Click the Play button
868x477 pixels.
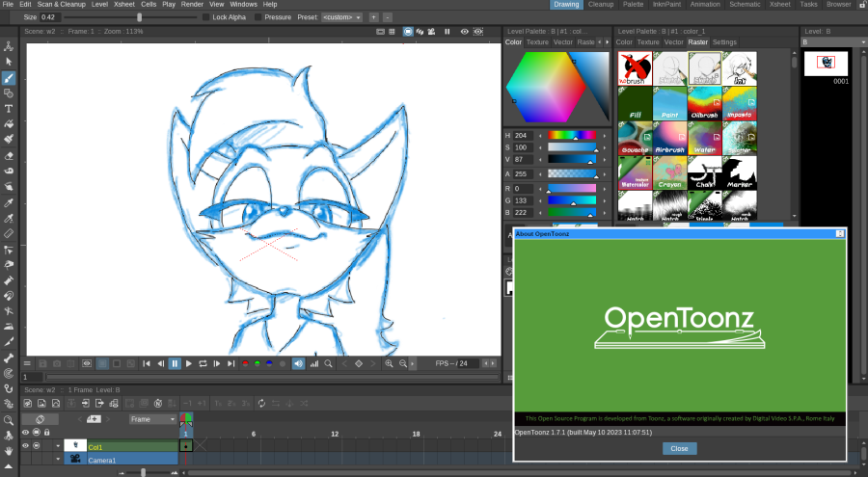[x=189, y=363]
